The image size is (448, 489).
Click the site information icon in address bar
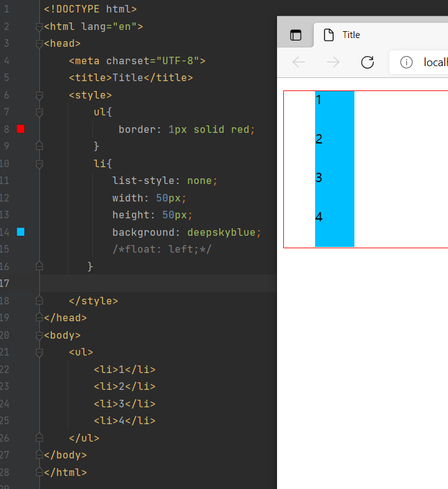[406, 62]
